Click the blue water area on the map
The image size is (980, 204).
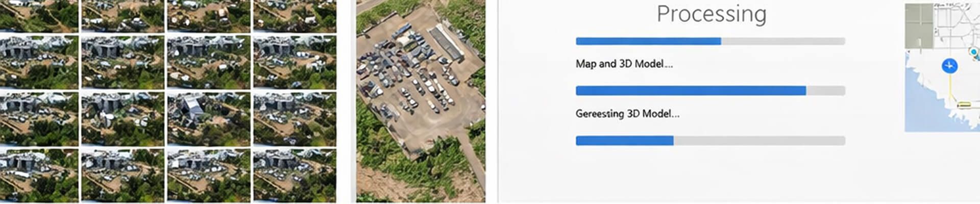coord(919,110)
